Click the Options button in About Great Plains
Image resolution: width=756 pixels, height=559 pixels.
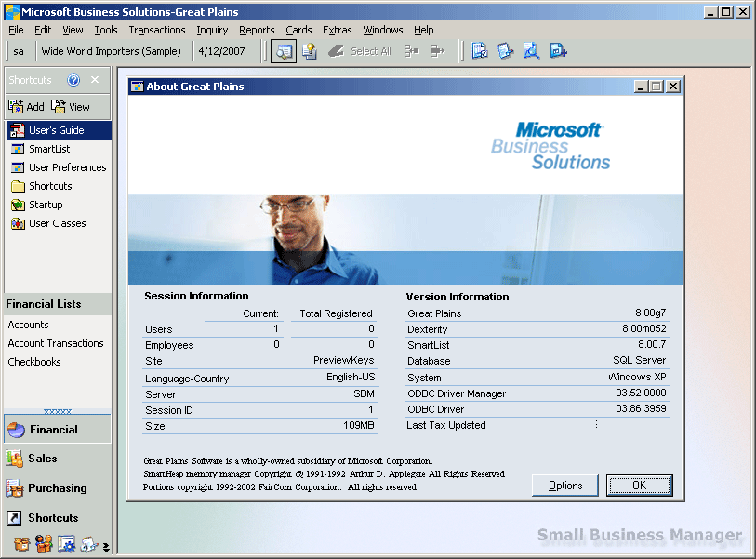(x=565, y=486)
